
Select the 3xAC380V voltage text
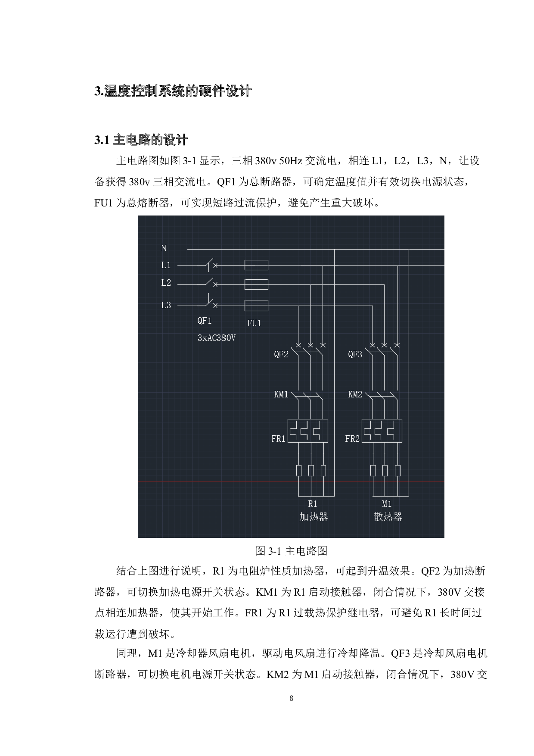216,338
